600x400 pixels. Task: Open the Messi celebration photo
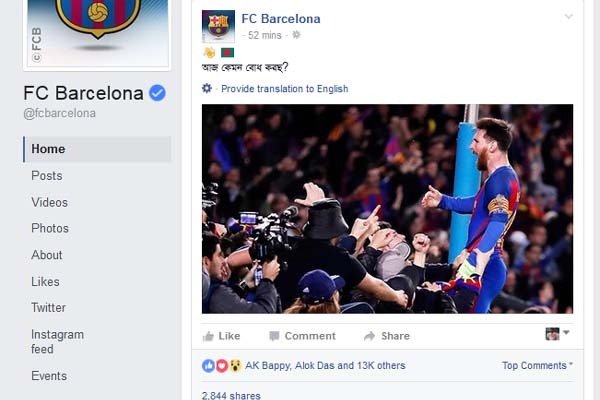(387, 209)
